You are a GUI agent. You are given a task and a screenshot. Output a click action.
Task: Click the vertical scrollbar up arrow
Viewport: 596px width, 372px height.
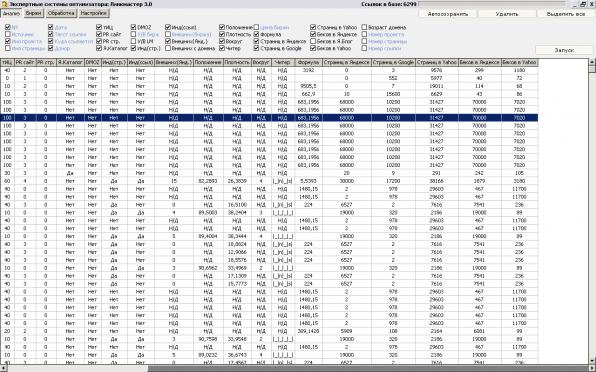tap(592, 62)
